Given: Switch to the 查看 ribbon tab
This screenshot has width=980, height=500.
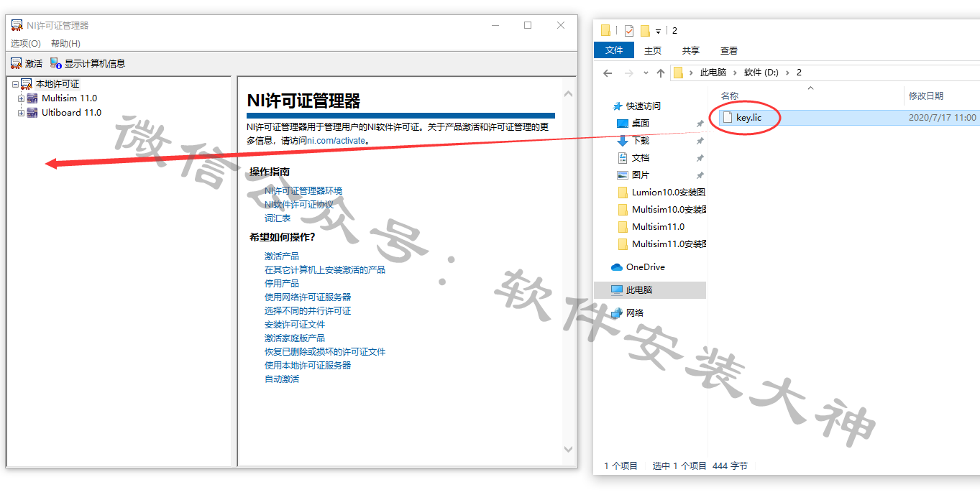Looking at the screenshot, I should pos(729,50).
